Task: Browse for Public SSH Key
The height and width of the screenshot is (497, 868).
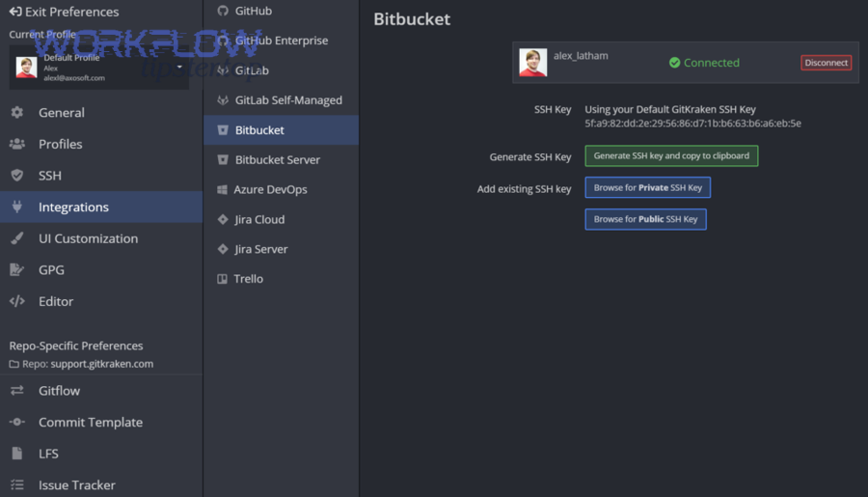Action: coord(645,219)
